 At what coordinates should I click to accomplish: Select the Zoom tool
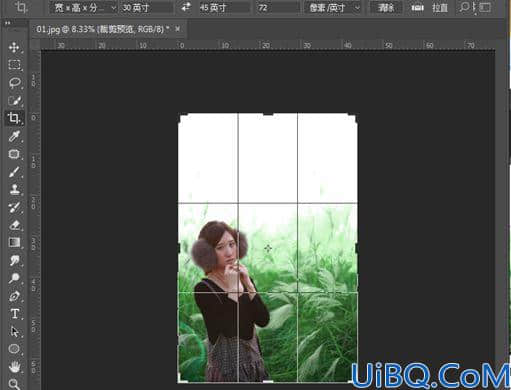pyautogui.click(x=14, y=384)
